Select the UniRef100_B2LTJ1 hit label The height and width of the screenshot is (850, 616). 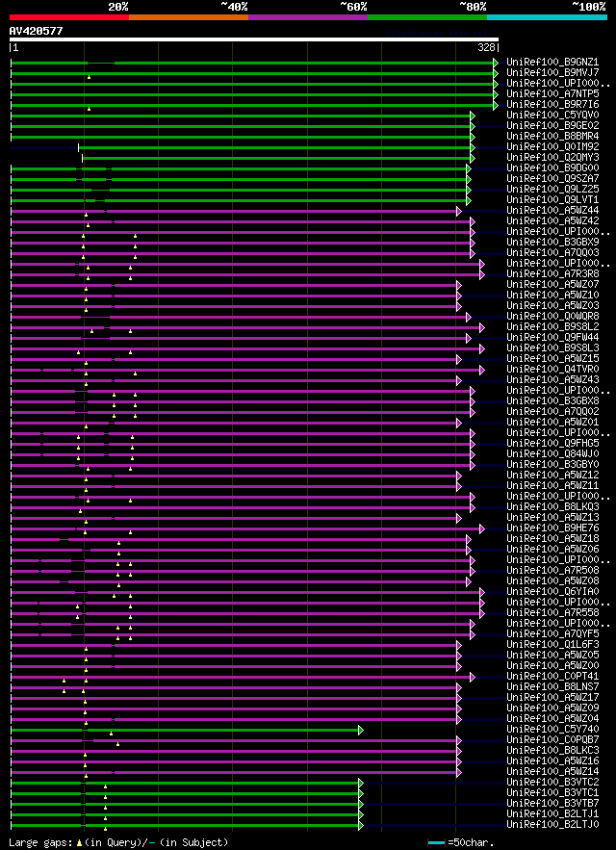pos(552,813)
